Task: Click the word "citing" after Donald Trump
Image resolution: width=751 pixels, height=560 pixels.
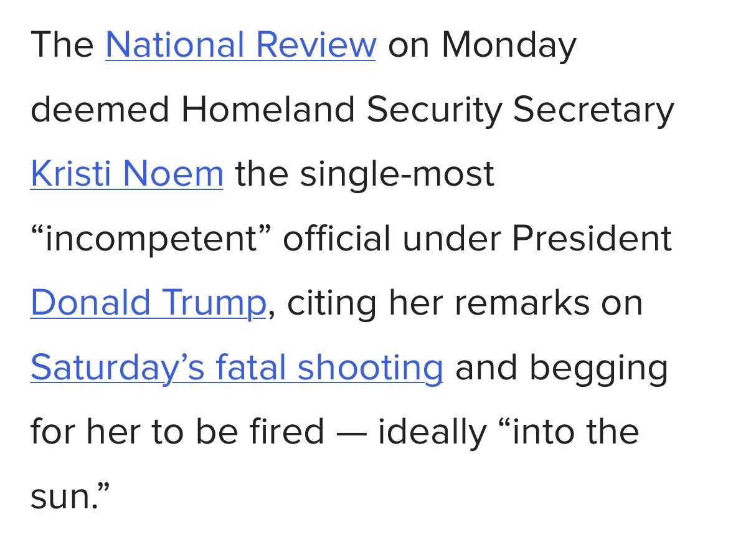Action: pos(332,303)
